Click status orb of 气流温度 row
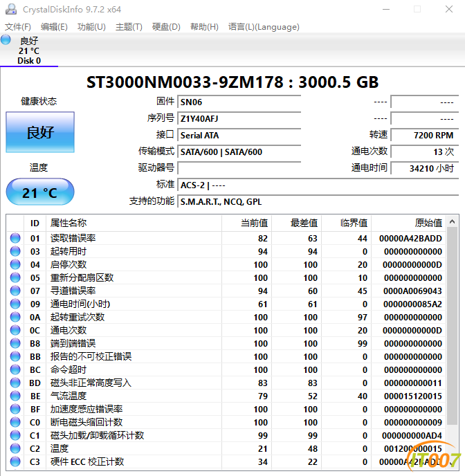This screenshot has width=465, height=476. pos(15,396)
